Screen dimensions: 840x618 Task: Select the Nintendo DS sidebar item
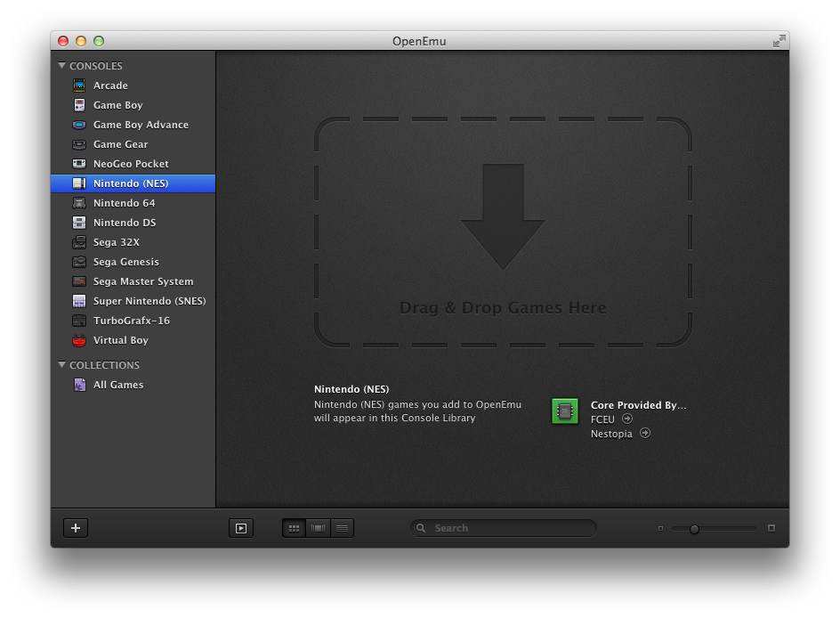pos(118,222)
